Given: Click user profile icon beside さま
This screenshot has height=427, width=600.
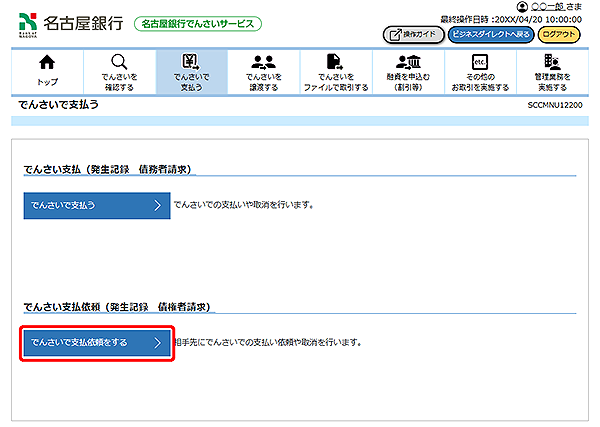Looking at the screenshot, I should [522, 7].
